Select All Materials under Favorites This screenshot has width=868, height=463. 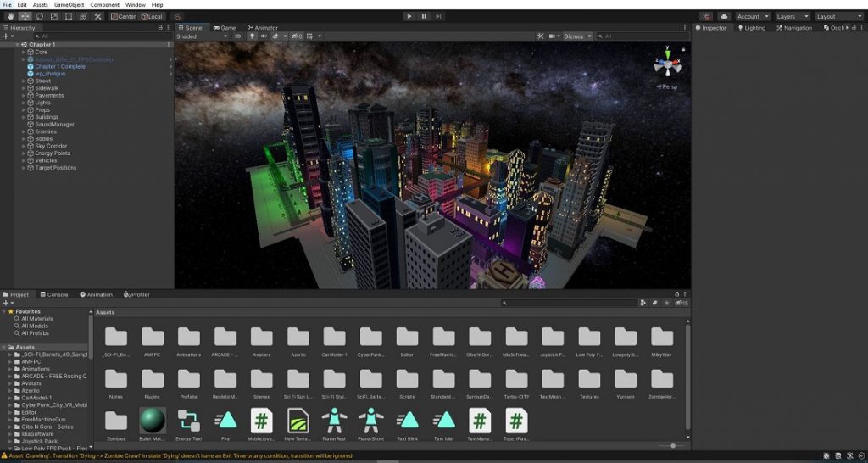37,319
